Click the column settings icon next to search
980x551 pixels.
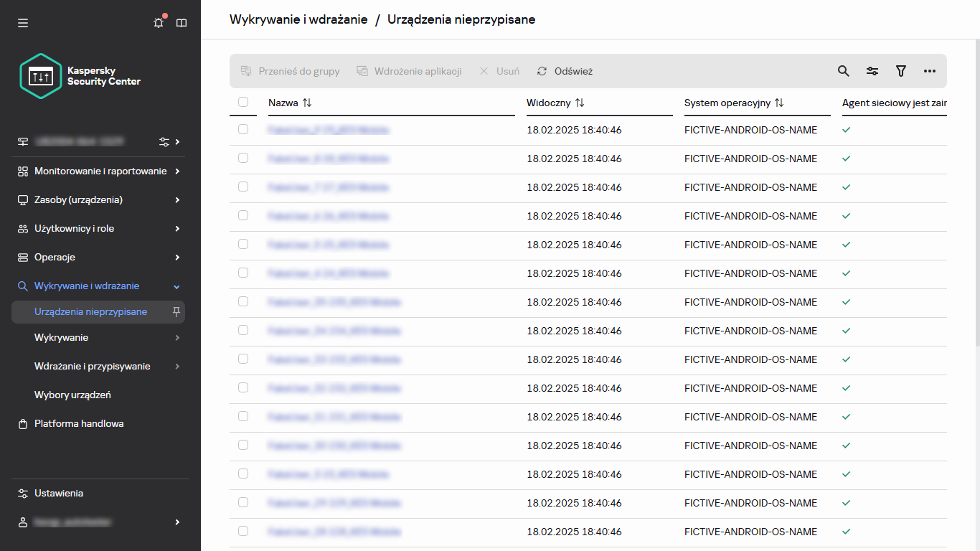point(872,71)
